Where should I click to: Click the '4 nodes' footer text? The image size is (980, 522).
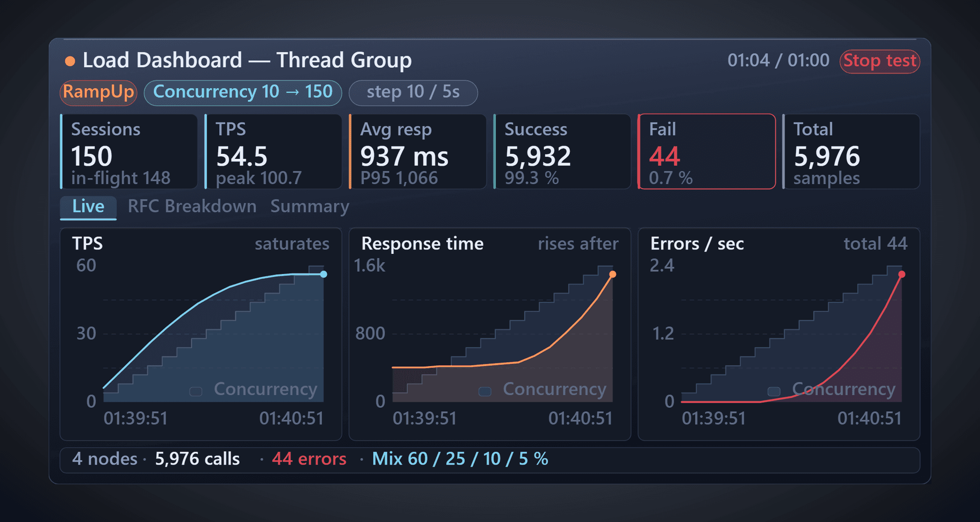(x=105, y=459)
